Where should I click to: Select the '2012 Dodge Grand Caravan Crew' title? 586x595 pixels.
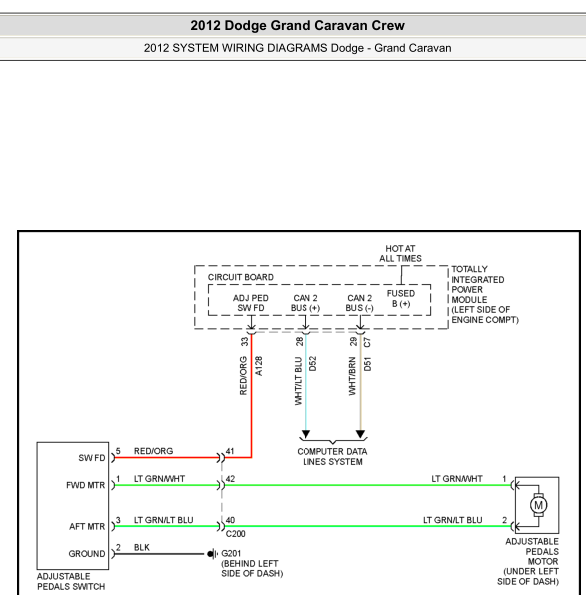298,25
